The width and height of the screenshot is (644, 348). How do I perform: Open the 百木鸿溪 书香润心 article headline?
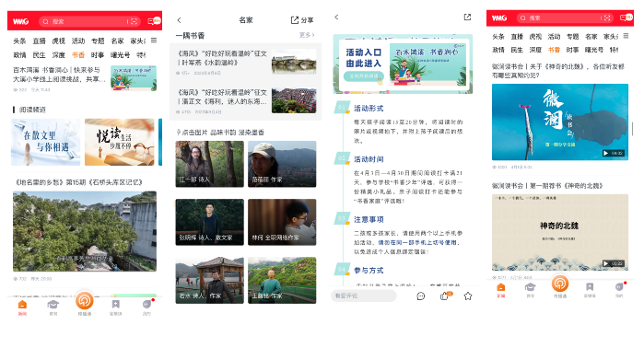(x=60, y=75)
